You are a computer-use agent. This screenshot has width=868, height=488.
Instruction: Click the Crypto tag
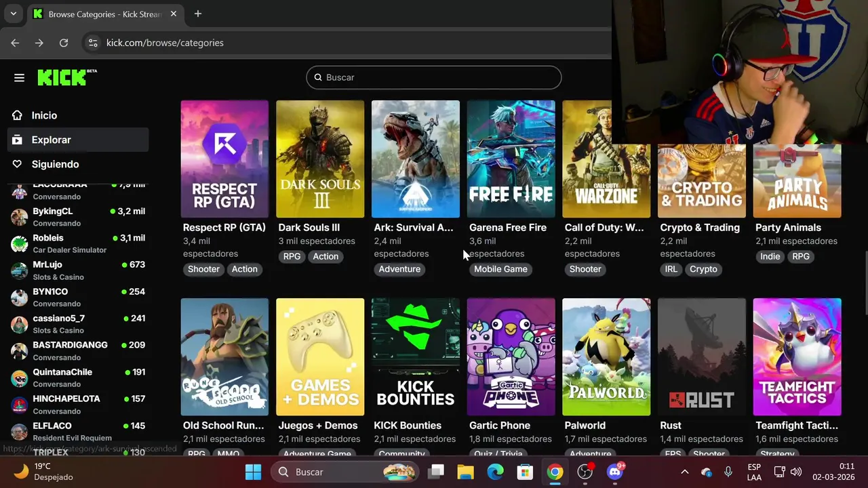703,269
